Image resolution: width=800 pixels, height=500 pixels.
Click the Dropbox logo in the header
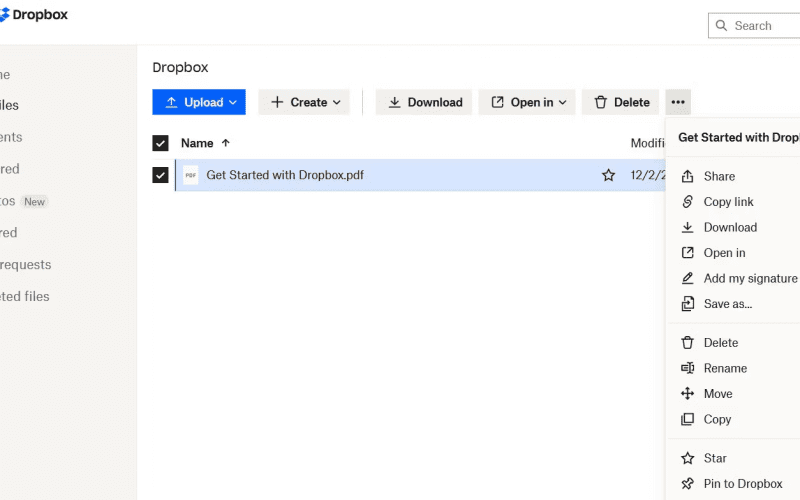(x=34, y=15)
